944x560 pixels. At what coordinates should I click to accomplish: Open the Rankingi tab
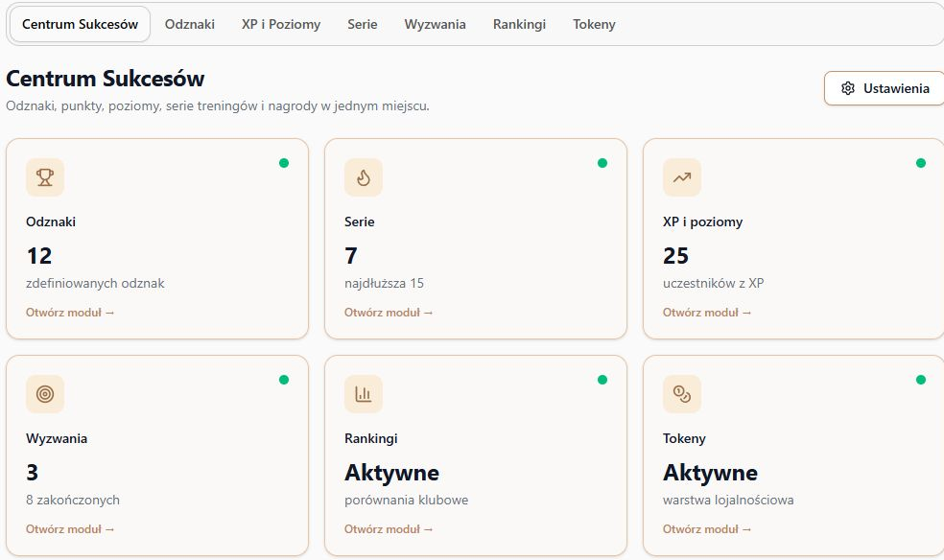[520, 24]
